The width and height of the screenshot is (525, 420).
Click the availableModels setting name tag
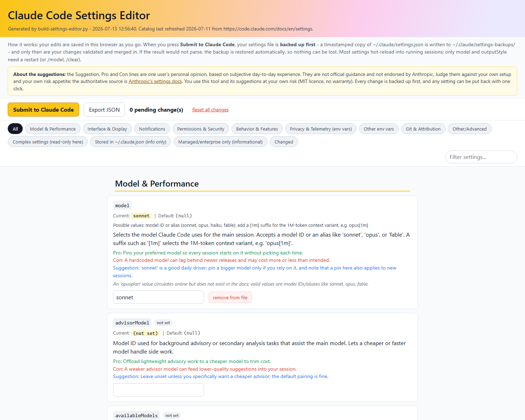coord(136,415)
